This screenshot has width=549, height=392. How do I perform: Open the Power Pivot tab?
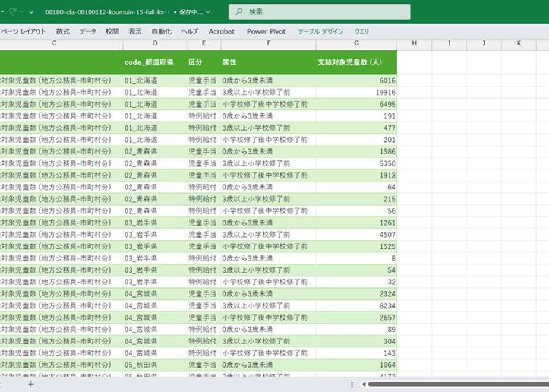pyautogui.click(x=266, y=31)
